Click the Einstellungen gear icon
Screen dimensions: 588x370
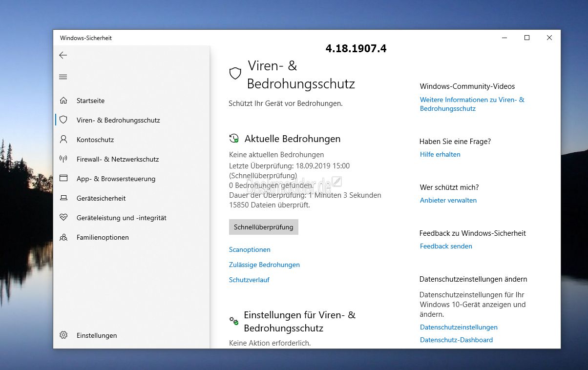coord(63,335)
